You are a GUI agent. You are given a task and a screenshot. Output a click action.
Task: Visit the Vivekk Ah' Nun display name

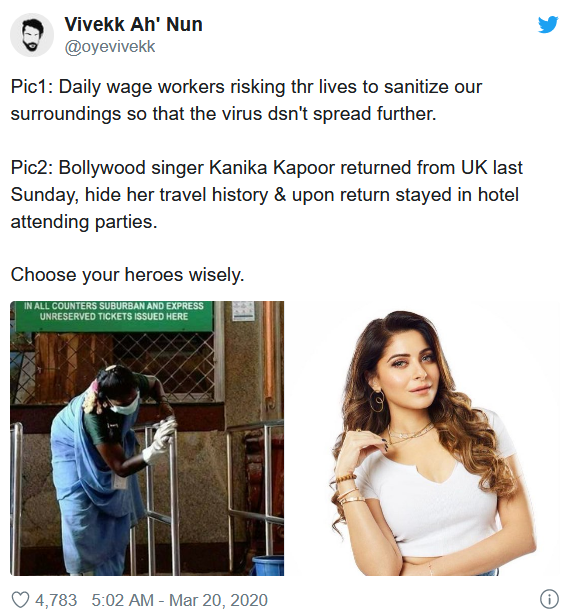point(133,25)
